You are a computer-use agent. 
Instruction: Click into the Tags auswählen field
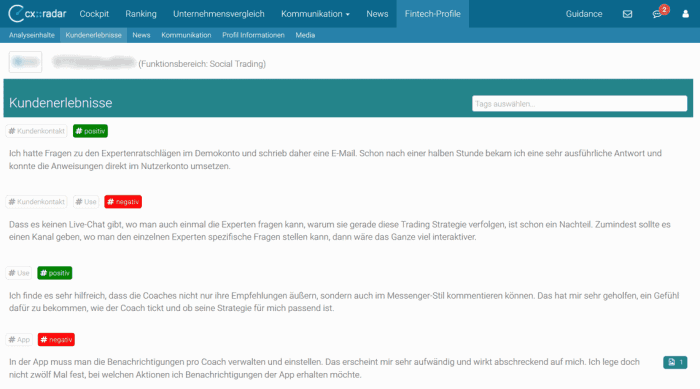coord(579,104)
